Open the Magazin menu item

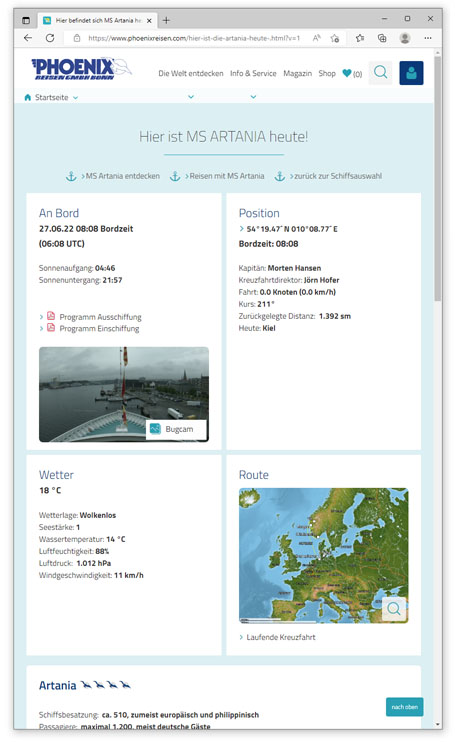click(298, 73)
